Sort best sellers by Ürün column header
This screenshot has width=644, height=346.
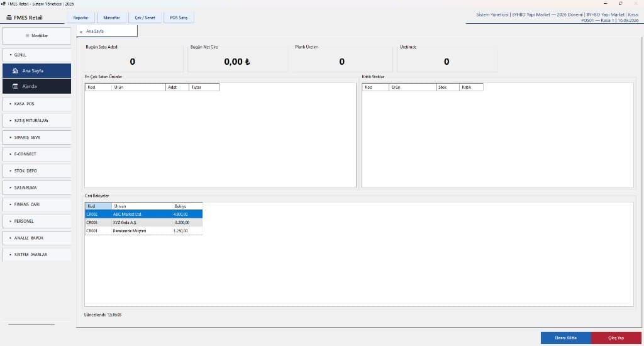[x=139, y=87]
